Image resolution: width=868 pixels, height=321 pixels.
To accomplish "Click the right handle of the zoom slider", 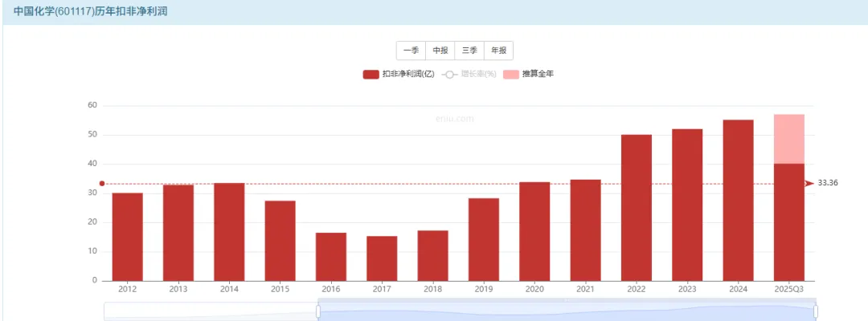I will click(816, 311).
